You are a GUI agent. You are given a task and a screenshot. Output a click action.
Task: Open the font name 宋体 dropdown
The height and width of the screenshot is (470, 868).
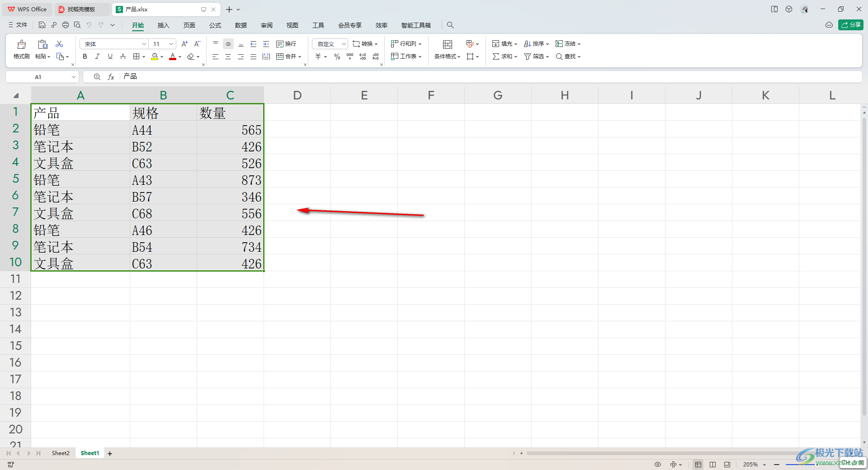(x=144, y=44)
